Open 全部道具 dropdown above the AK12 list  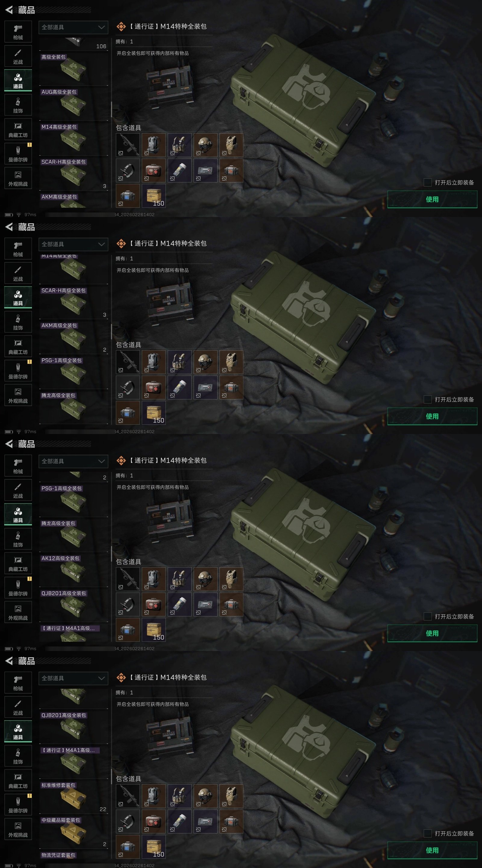pos(74,461)
